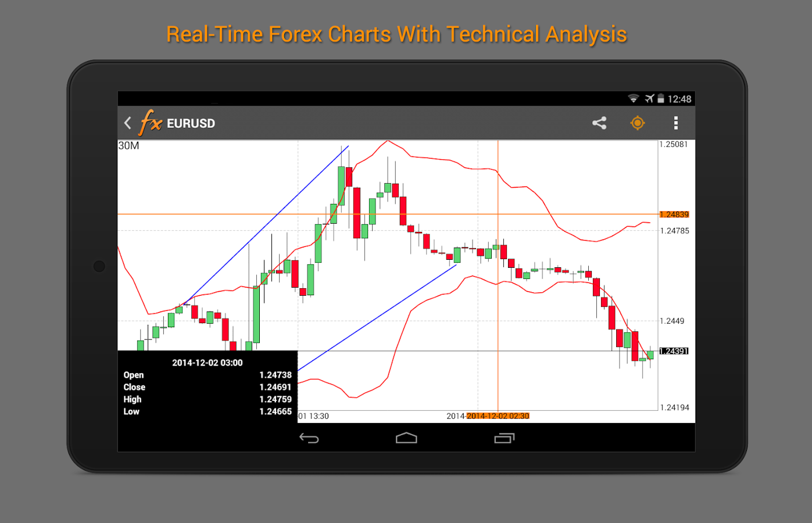This screenshot has width=812, height=523.
Task: Tap the Close value 1.24691
Action: pyautogui.click(x=276, y=387)
